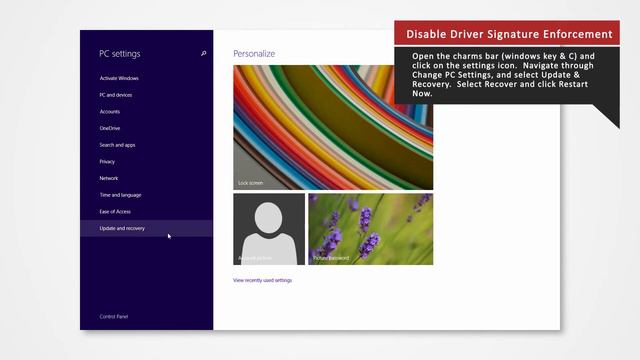Screen dimensions: 640x360
Task: Open Ease of Access
Action: coord(115,211)
